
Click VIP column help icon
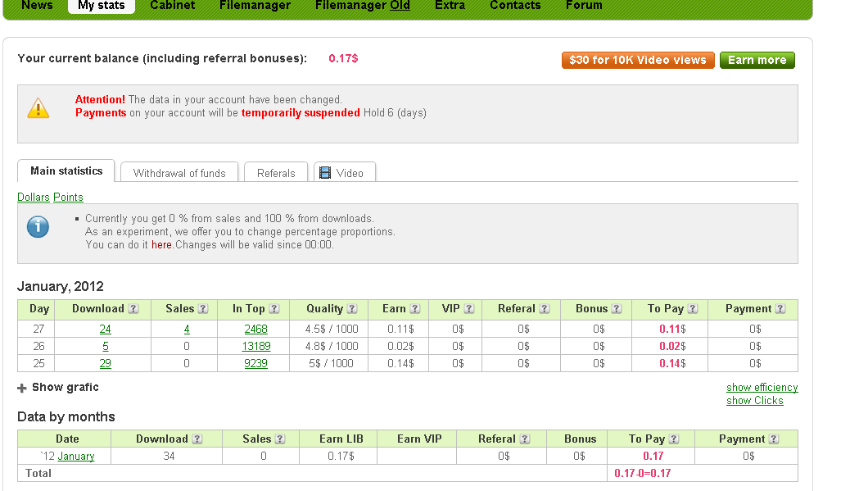(469, 309)
